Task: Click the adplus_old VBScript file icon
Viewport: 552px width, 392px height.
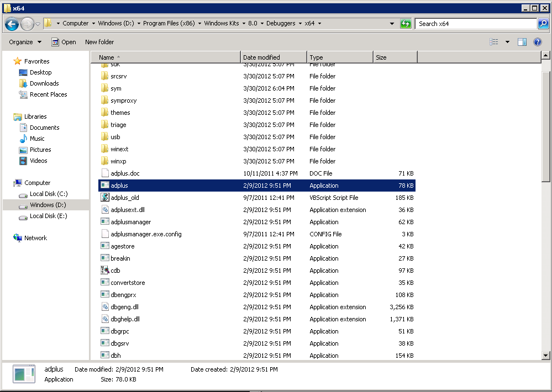Action: (x=105, y=198)
